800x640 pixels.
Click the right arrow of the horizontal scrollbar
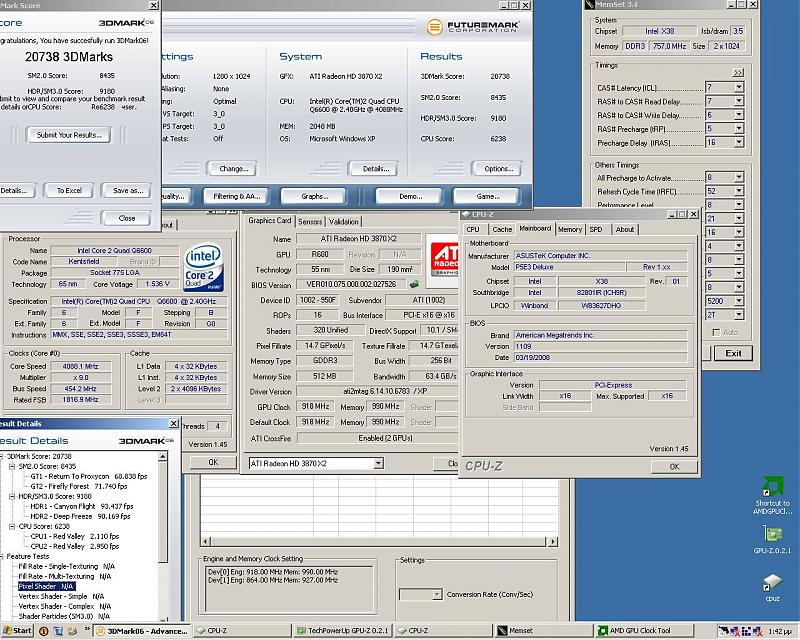[x=553, y=541]
